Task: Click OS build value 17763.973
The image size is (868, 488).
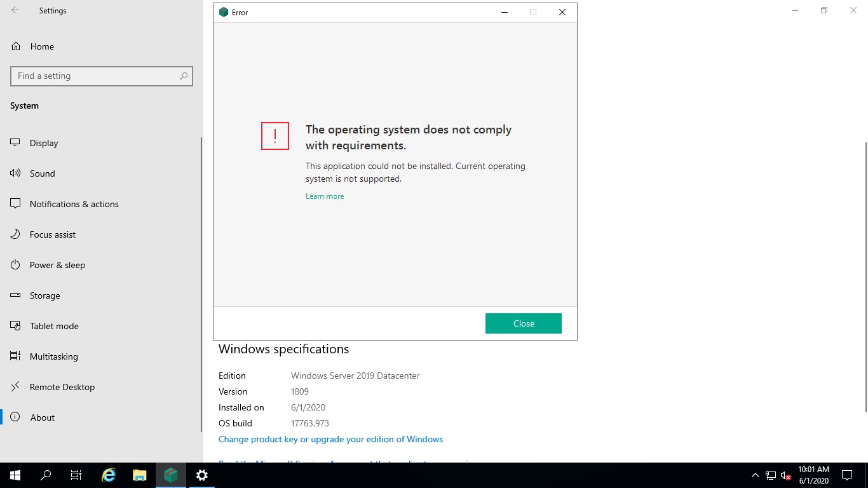Action: point(310,423)
